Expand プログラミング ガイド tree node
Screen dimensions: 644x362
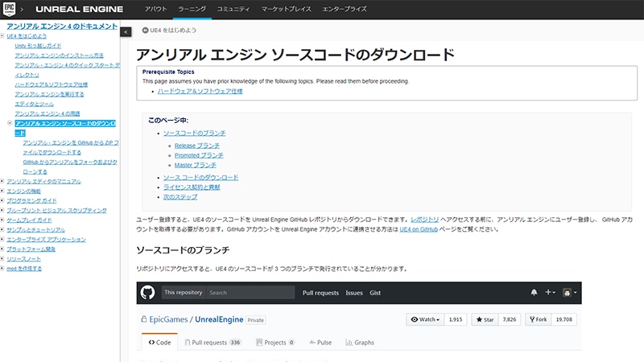point(2,200)
